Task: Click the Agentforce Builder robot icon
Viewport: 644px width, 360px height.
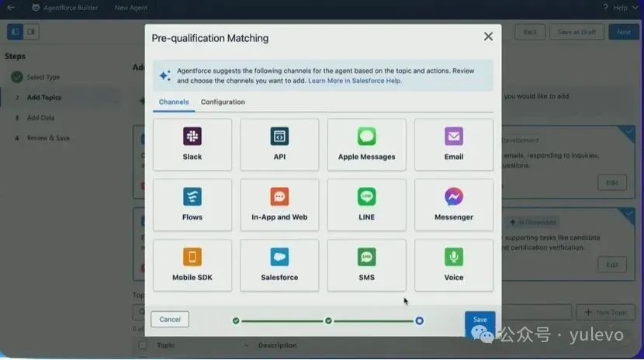Action: click(x=36, y=8)
